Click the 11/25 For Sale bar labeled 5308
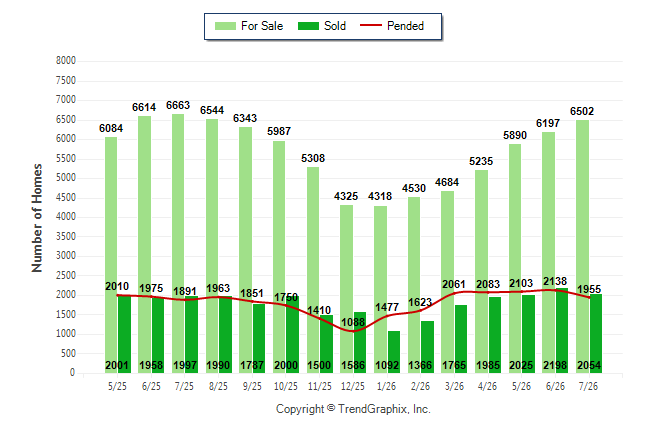 point(313,270)
